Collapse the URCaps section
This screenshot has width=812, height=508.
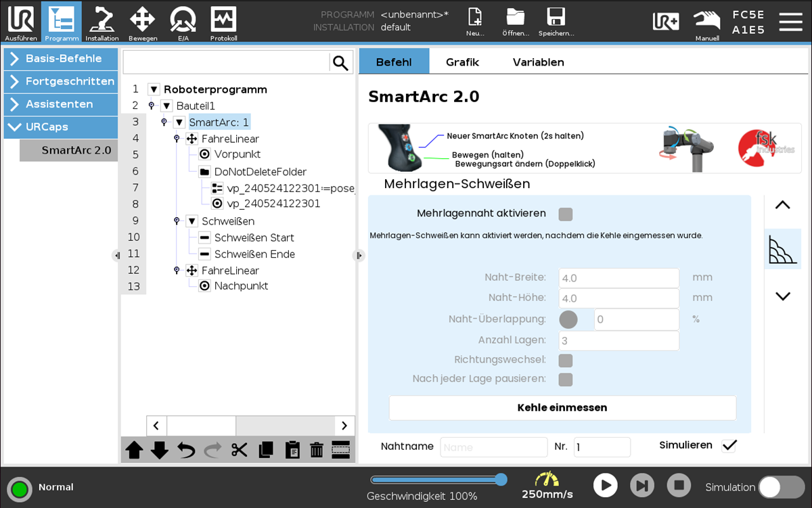tap(61, 127)
